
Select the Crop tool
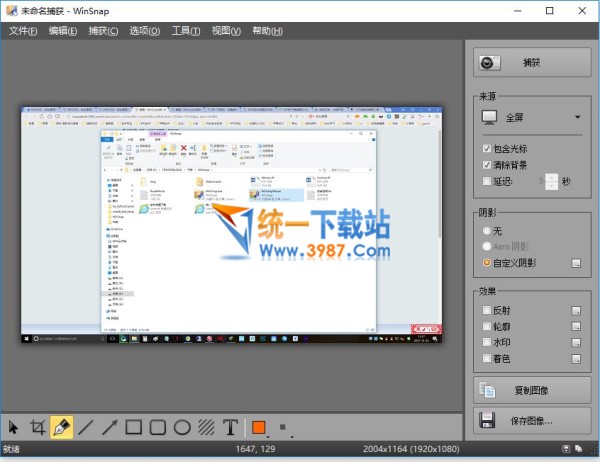pyautogui.click(x=38, y=427)
